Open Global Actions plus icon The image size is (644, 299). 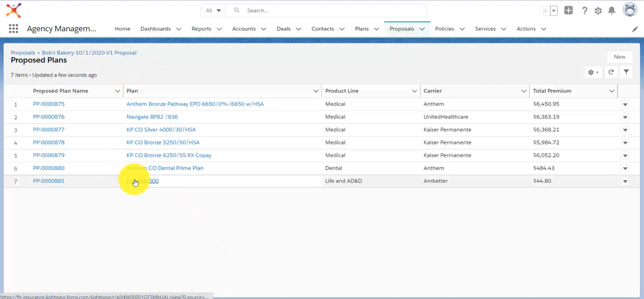pyautogui.click(x=568, y=11)
